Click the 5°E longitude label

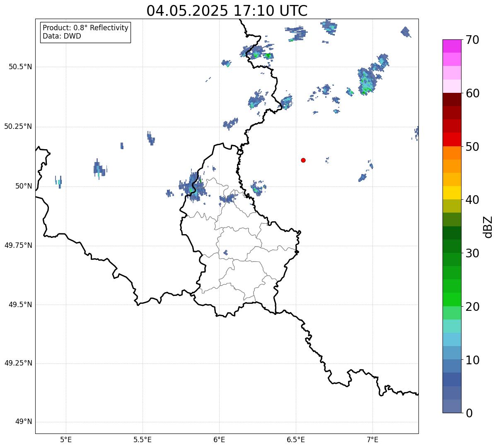point(66,439)
